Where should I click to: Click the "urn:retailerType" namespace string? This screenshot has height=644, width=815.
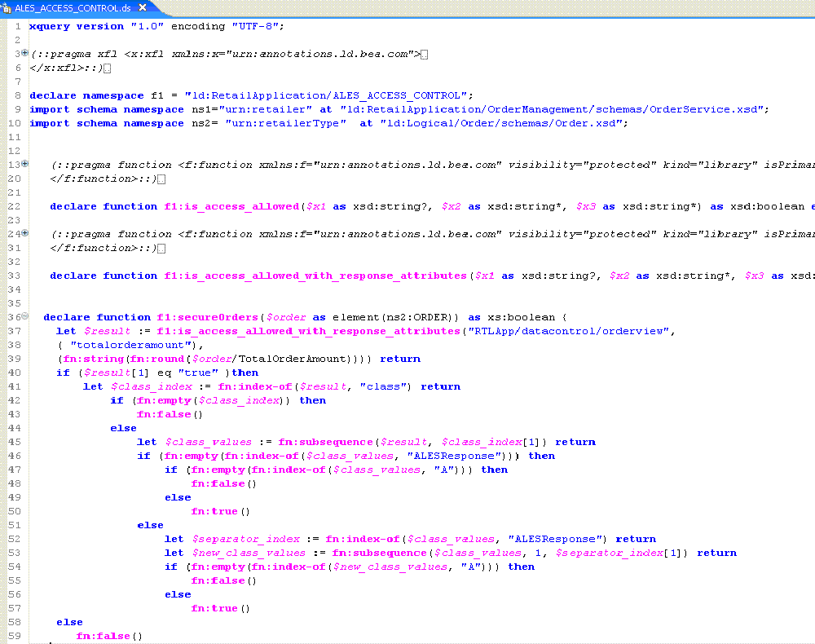point(285,124)
